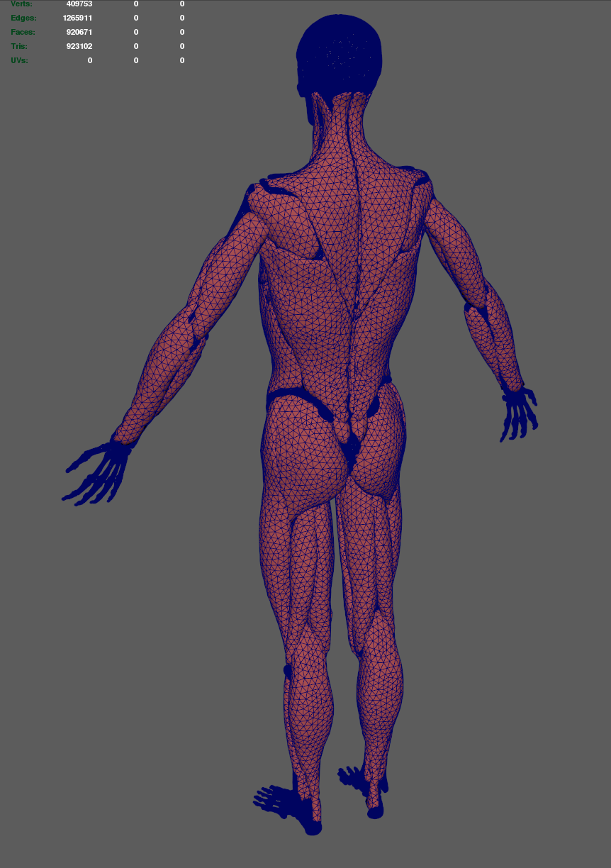611x868 pixels.
Task: Click the "Faces:" label in the HUD
Action: 23,32
